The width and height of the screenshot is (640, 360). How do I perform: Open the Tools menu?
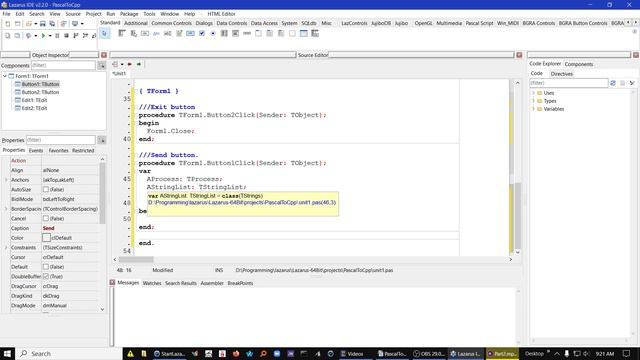[x=149, y=14]
